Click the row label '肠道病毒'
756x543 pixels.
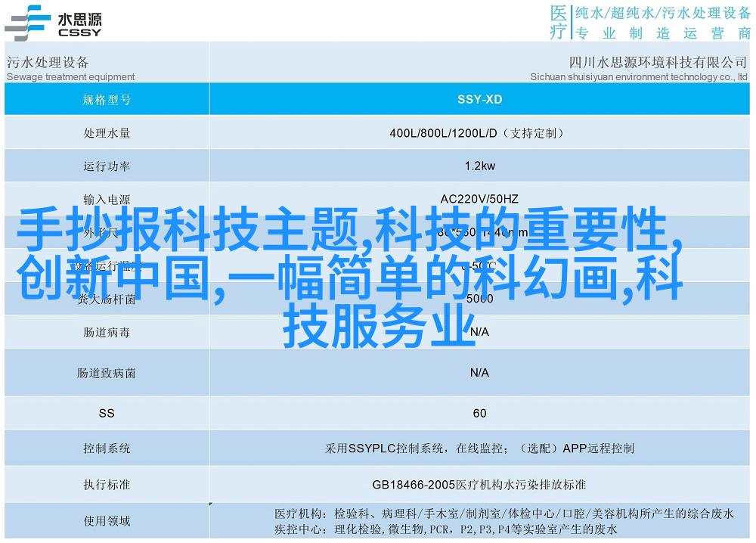coord(107,332)
